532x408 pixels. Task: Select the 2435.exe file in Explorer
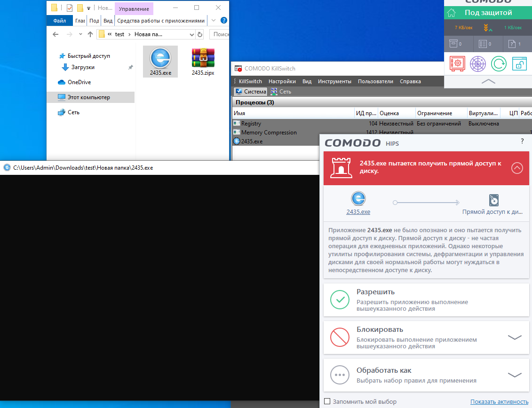160,62
